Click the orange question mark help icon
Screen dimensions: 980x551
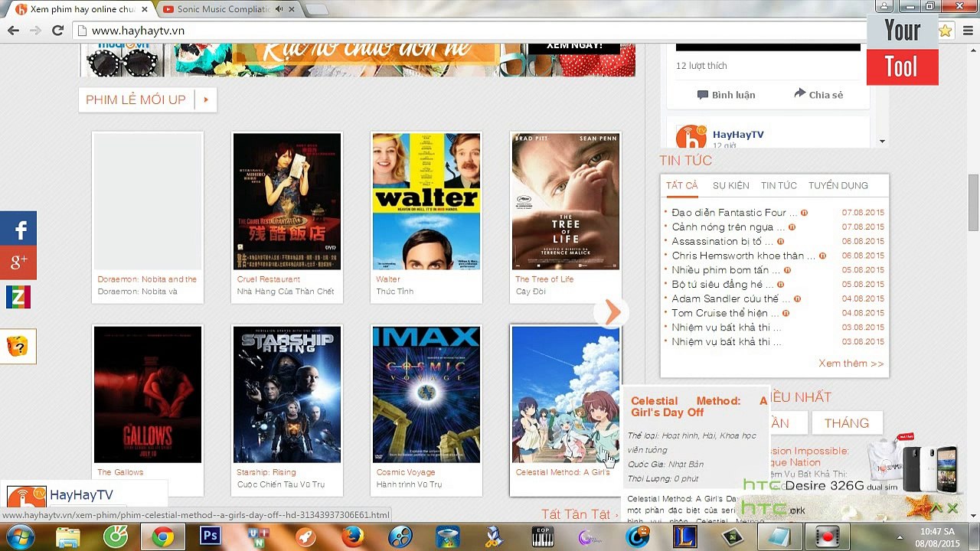pyautogui.click(x=18, y=347)
